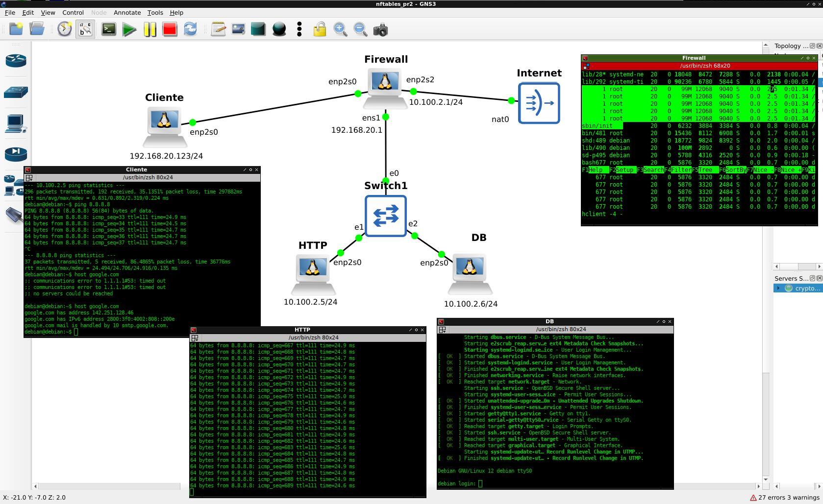Screen dimensions: 823x504
Task: Click the zoom in magnifier
Action: point(340,29)
